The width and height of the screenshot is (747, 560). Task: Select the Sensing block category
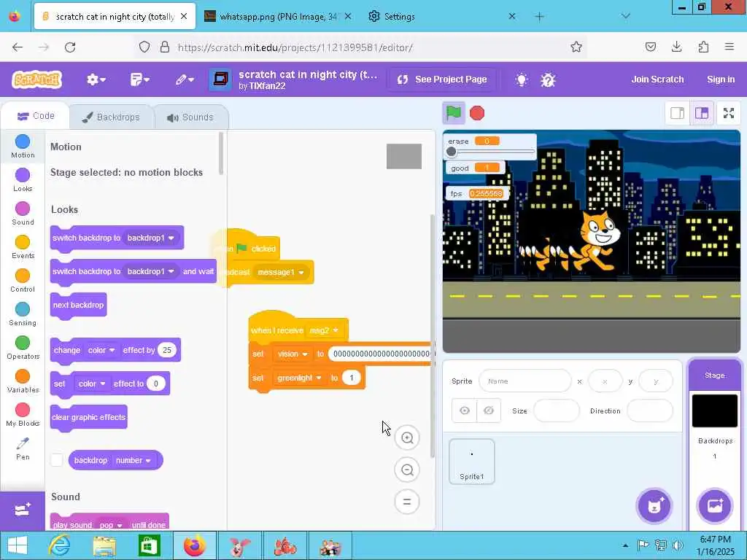click(23, 314)
